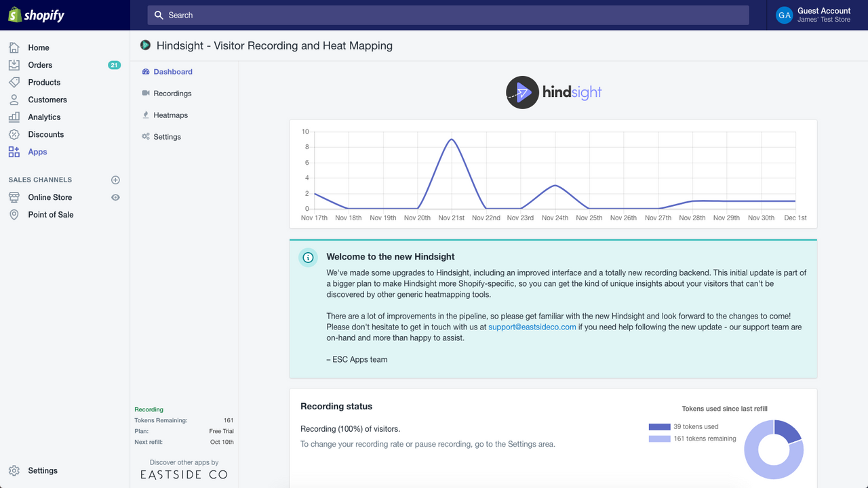This screenshot has width=868, height=488.
Task: Open the Products section
Action: tap(44, 82)
